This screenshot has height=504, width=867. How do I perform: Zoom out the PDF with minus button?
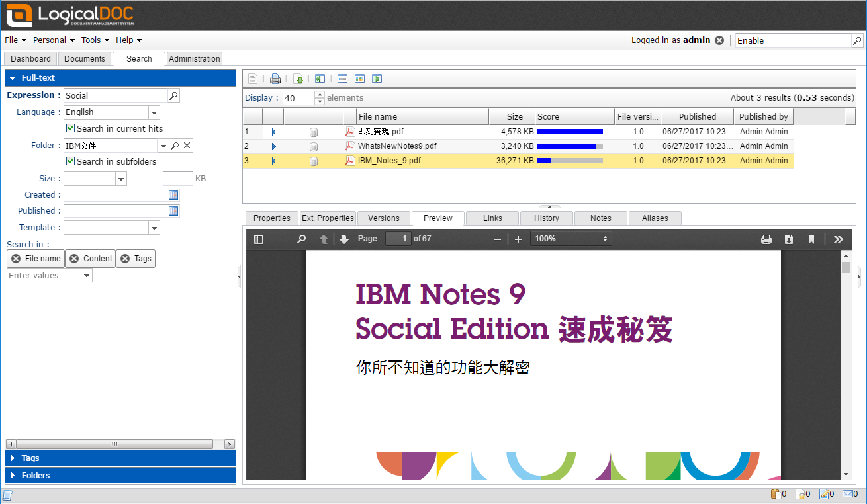498,239
